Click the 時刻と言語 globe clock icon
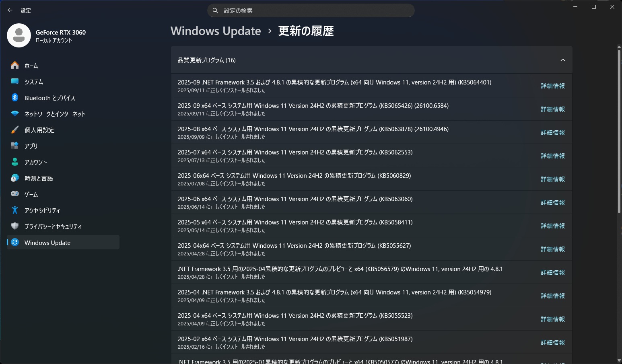The width and height of the screenshot is (622, 364). point(15,178)
